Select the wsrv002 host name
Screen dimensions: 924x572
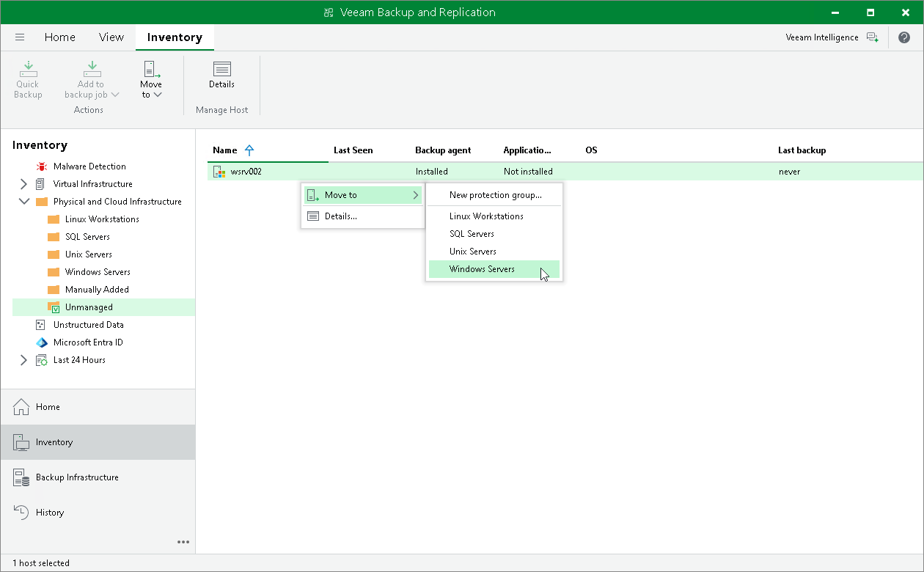246,172
